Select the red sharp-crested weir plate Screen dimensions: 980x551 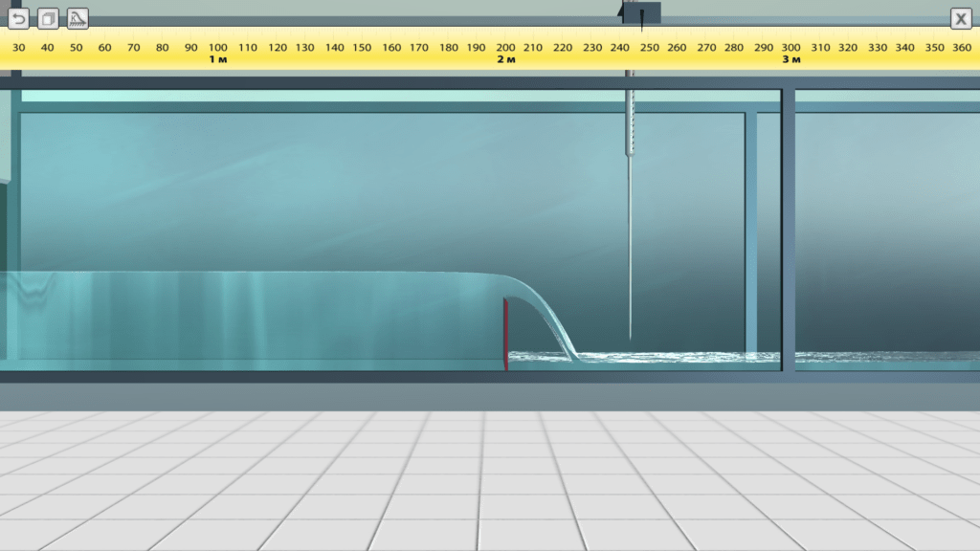[x=505, y=335]
